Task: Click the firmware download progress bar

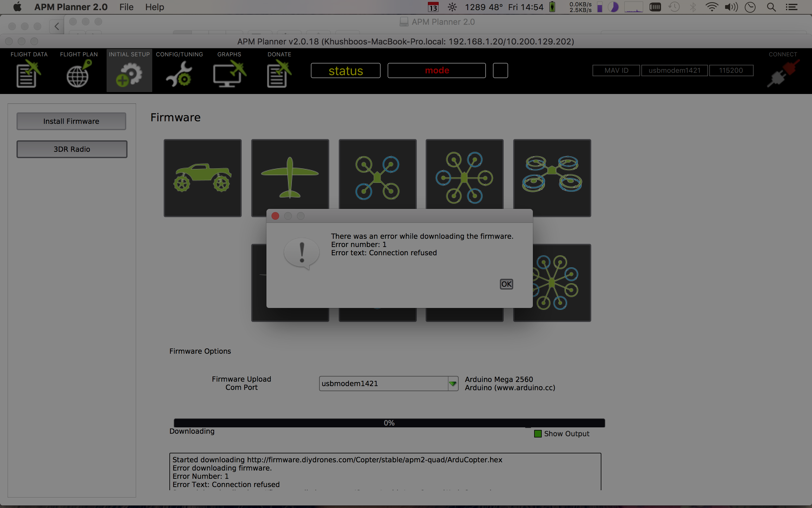Action: tap(389, 423)
